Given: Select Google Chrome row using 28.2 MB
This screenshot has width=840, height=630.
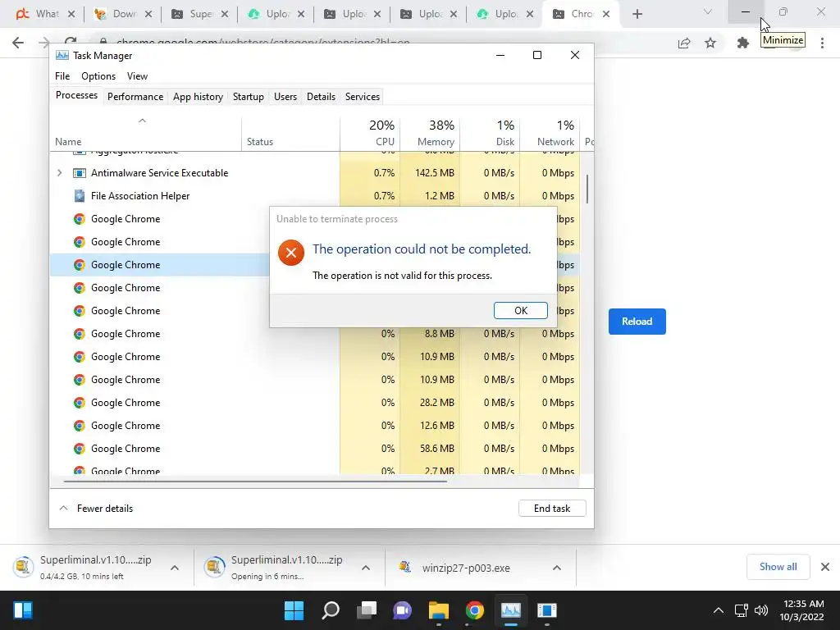Looking at the screenshot, I should click(x=315, y=402).
